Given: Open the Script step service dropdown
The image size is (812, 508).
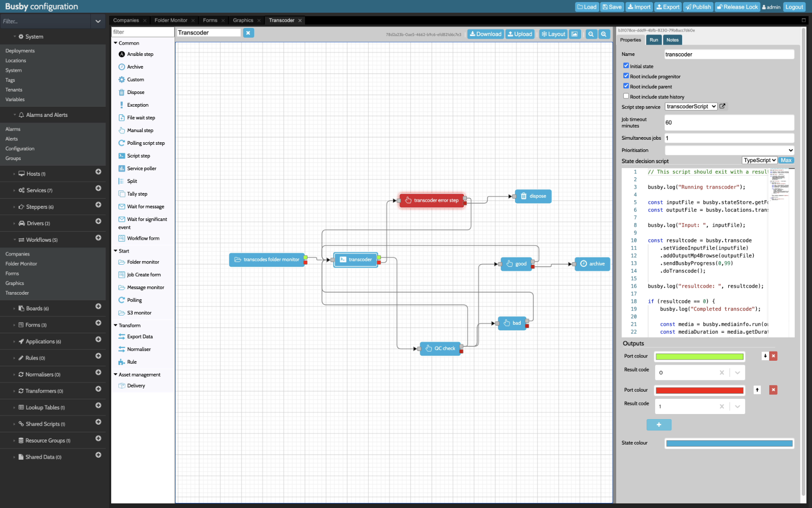Looking at the screenshot, I should [x=691, y=107].
